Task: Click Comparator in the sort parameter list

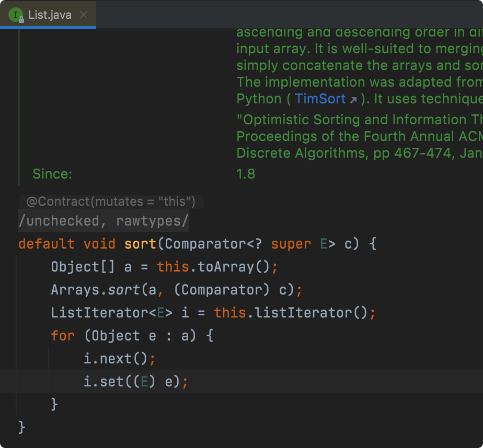Action: (205, 244)
